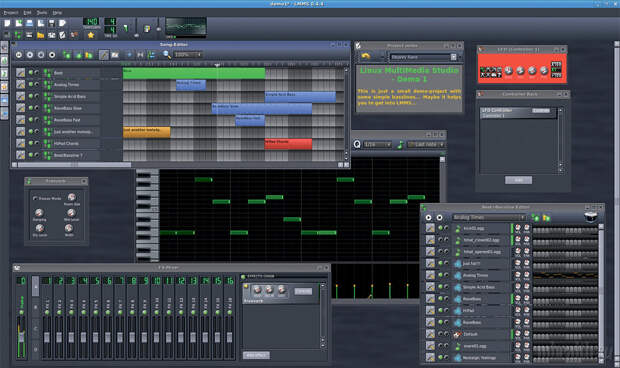Image resolution: width=620 pixels, height=368 pixels.
Task: Open gear menu for kick01.ogg in Beat Editor
Action: coord(430,228)
